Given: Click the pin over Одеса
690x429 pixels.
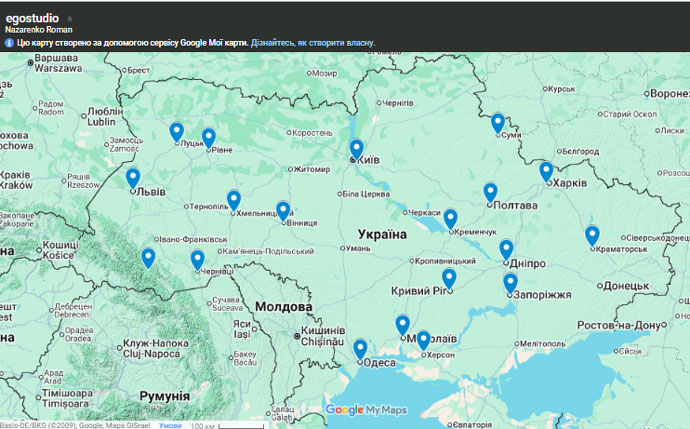Looking at the screenshot, I should [360, 348].
